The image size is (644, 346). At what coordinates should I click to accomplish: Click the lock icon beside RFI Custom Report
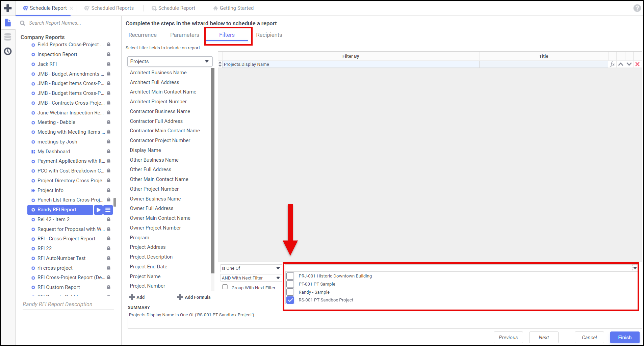108,287
